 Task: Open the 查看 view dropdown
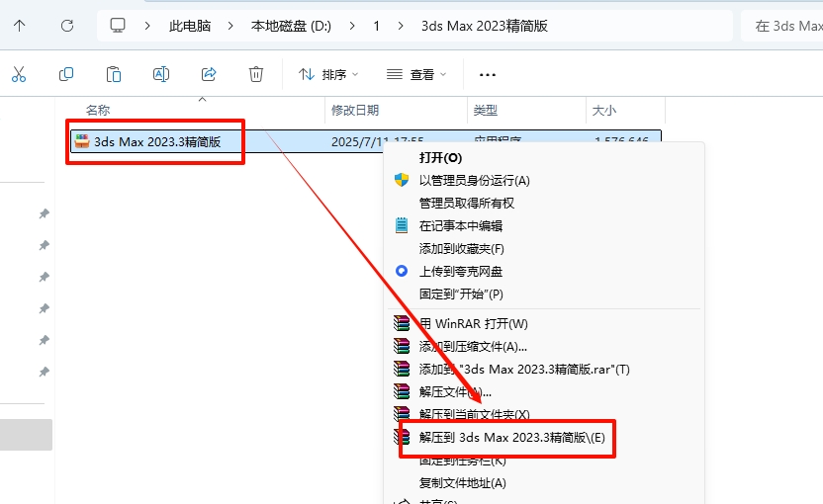point(416,75)
